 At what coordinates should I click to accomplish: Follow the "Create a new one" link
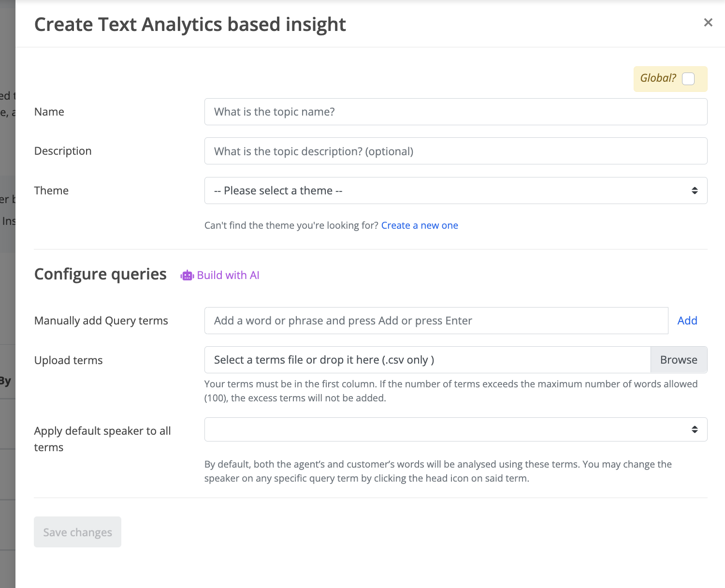[x=420, y=225]
